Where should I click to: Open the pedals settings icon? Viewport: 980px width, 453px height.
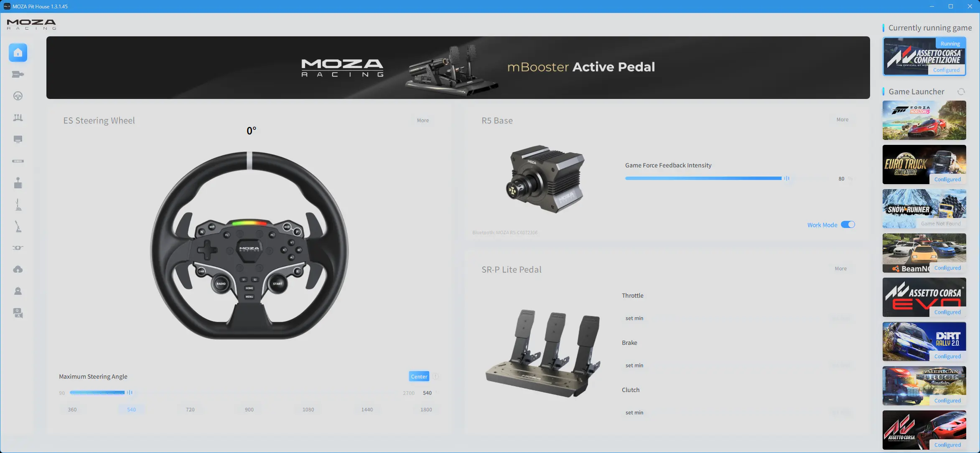(x=18, y=118)
